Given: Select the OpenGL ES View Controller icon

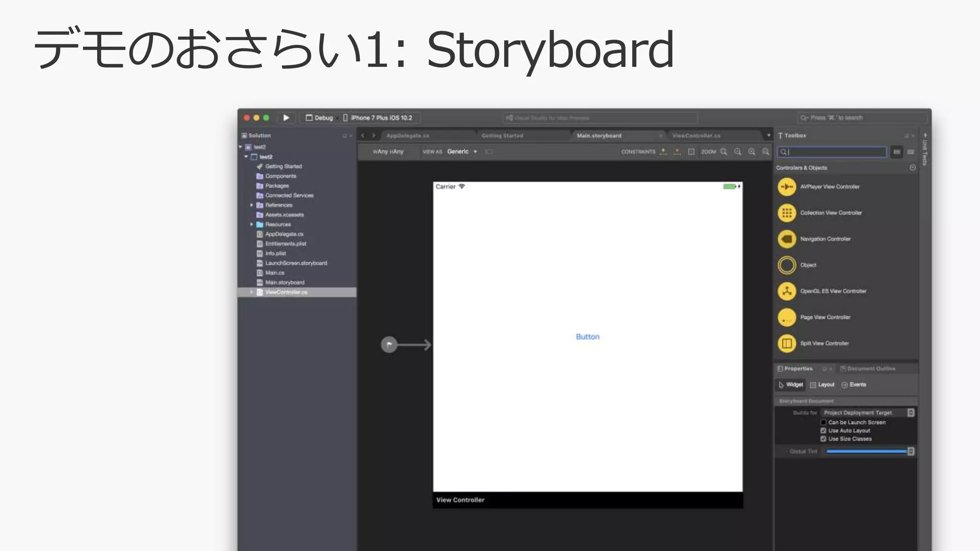Looking at the screenshot, I should [787, 291].
